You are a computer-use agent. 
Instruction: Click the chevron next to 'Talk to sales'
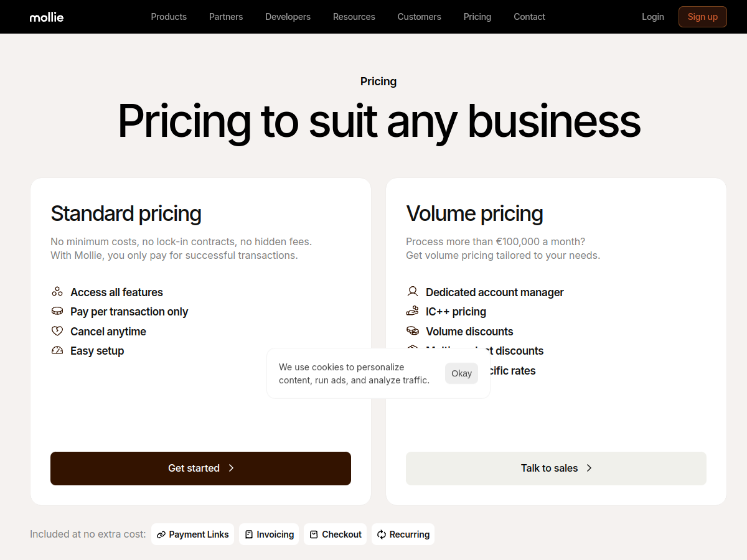tap(589, 468)
